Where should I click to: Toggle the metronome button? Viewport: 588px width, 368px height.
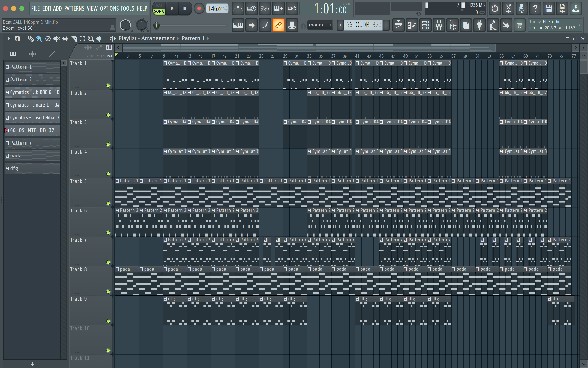[238, 9]
